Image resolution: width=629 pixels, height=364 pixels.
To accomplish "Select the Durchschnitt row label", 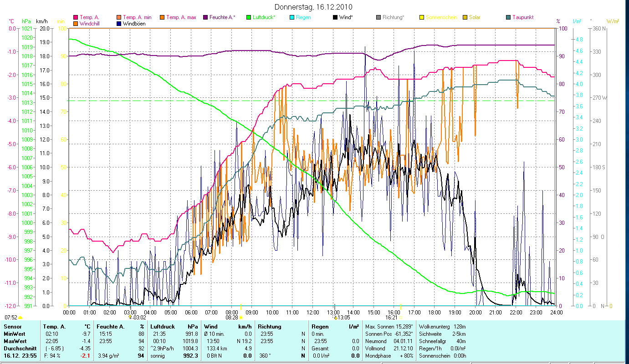I will [20, 349].
